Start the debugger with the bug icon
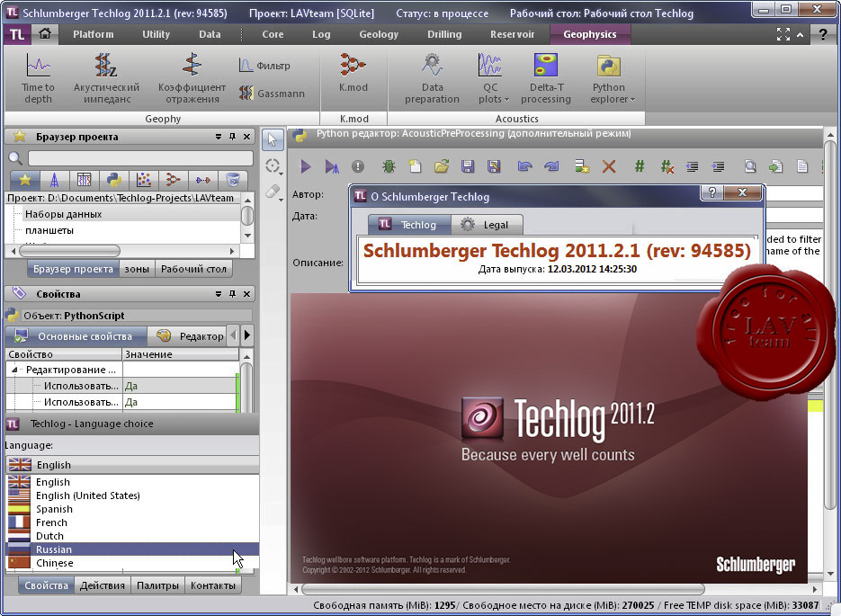Screen dimensions: 841x616 tap(389, 166)
